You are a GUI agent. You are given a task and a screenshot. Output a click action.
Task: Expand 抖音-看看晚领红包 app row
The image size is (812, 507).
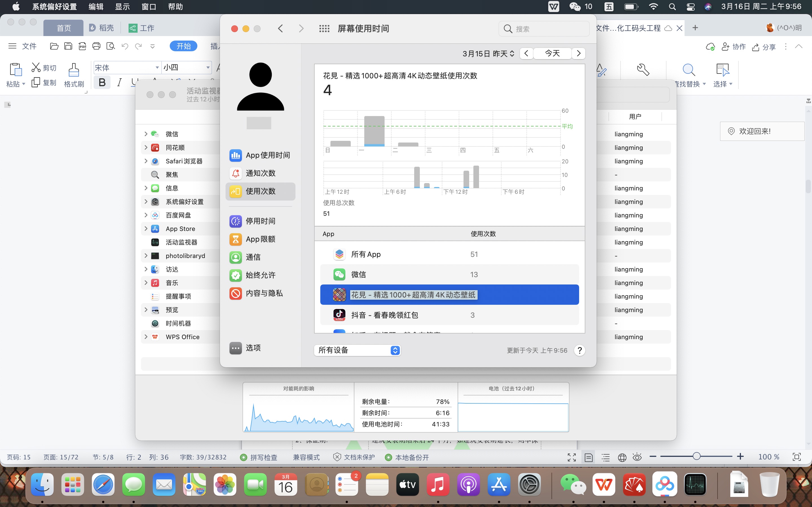[x=450, y=315]
